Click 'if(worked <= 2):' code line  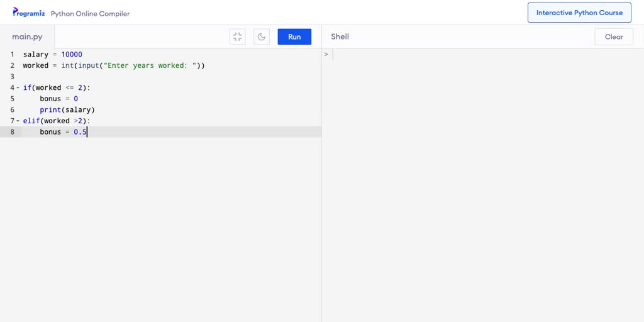point(57,87)
